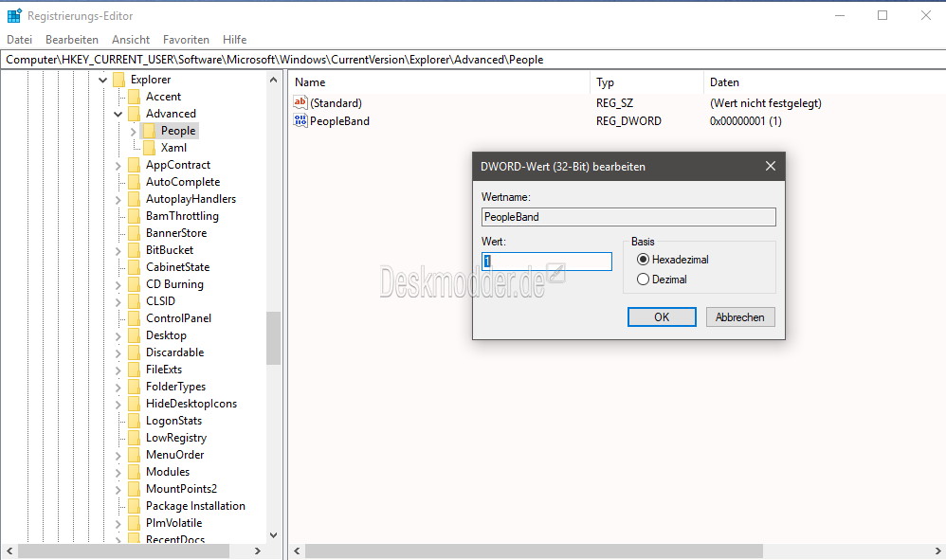The image size is (946, 560).
Task: Expand the MenuOrder tree node
Action: pos(118,455)
